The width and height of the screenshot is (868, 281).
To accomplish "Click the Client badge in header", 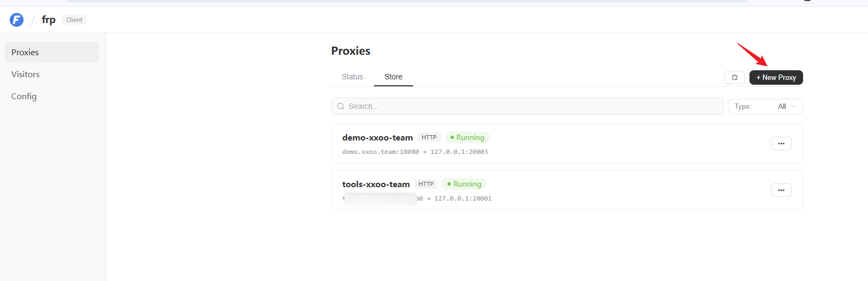I will [x=74, y=20].
